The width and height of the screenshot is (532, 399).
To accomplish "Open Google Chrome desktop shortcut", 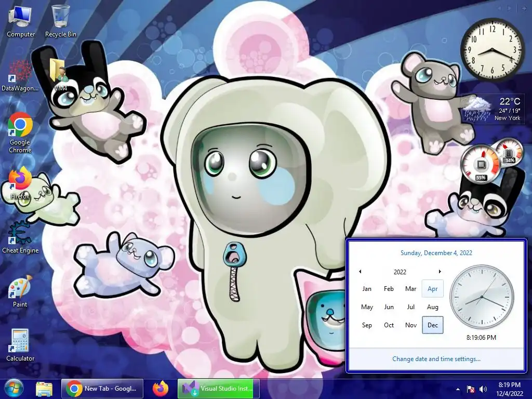I will pyautogui.click(x=20, y=133).
